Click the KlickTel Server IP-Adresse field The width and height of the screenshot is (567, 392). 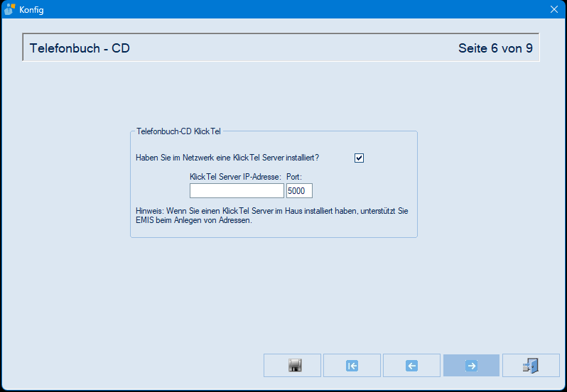coord(237,191)
